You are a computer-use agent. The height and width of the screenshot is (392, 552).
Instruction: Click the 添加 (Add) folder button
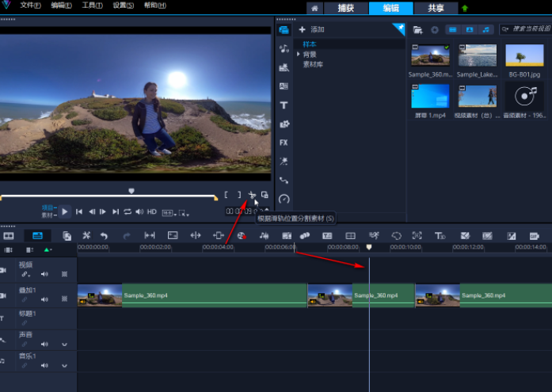tap(311, 29)
